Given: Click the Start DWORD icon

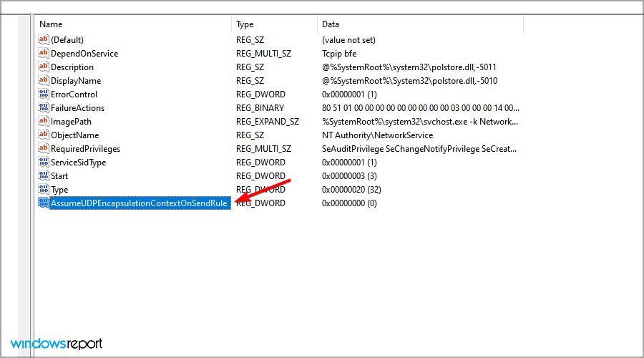Looking at the screenshot, I should (43, 175).
